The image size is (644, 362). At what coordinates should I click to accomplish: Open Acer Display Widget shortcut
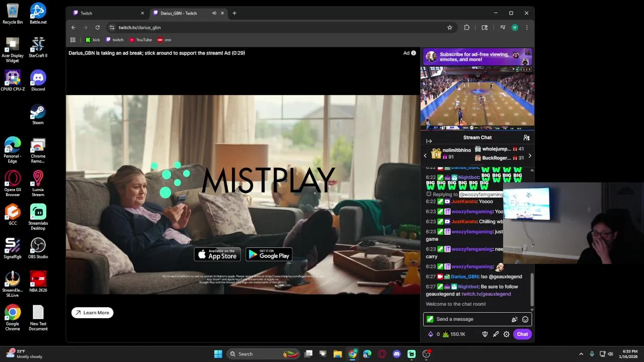pyautogui.click(x=13, y=50)
